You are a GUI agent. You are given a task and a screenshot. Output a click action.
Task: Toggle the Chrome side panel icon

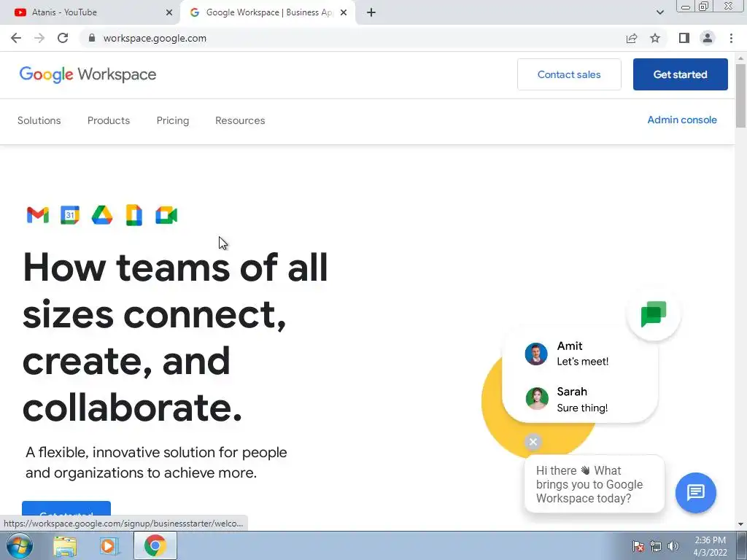(684, 38)
